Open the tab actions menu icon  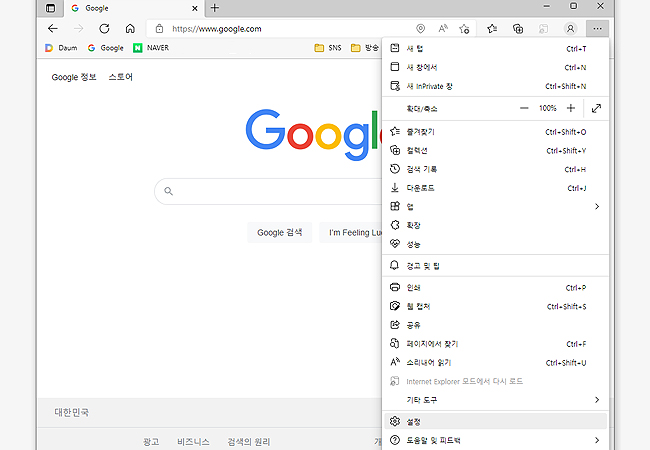click(50, 8)
